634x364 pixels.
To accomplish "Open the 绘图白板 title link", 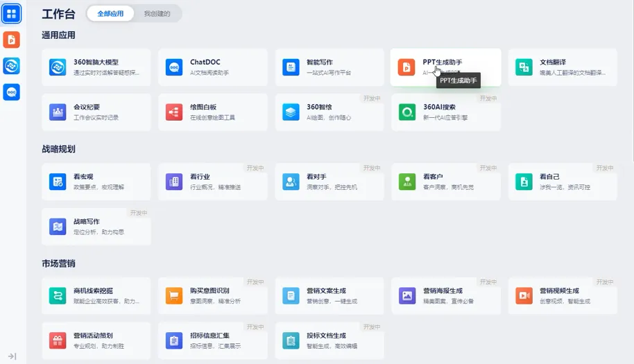I will point(203,107).
